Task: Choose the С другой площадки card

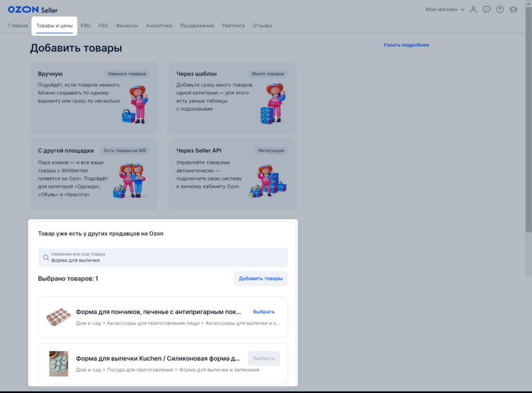Action: (94, 175)
